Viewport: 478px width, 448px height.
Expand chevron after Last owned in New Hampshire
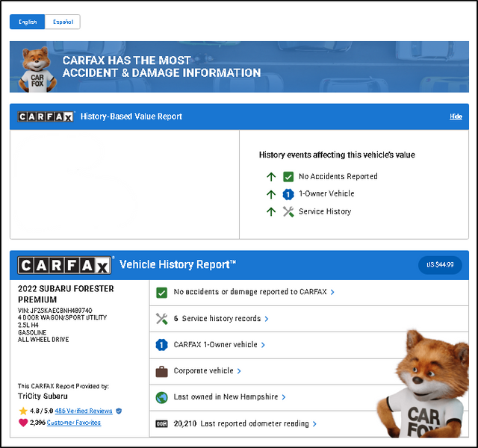(284, 397)
